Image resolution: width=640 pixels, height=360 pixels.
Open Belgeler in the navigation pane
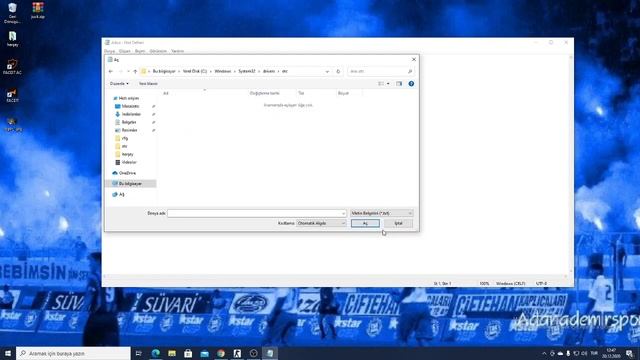pyautogui.click(x=129, y=122)
